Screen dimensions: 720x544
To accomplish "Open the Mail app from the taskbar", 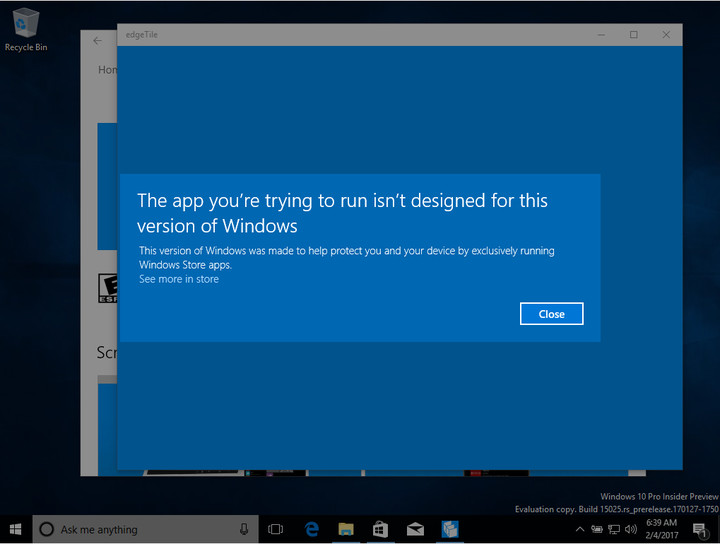I will click(x=415, y=529).
